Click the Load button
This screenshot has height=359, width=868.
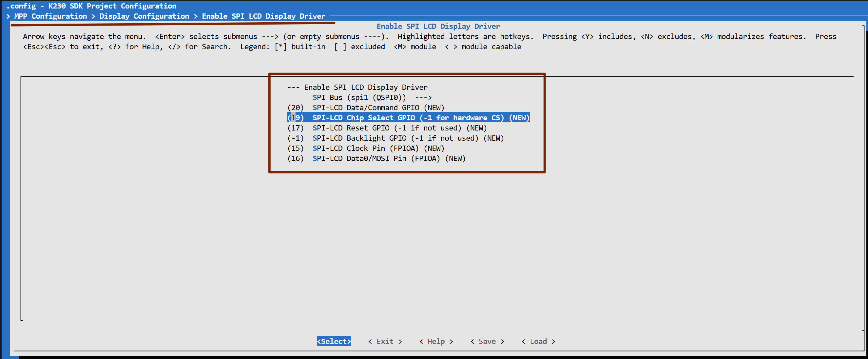(538, 341)
